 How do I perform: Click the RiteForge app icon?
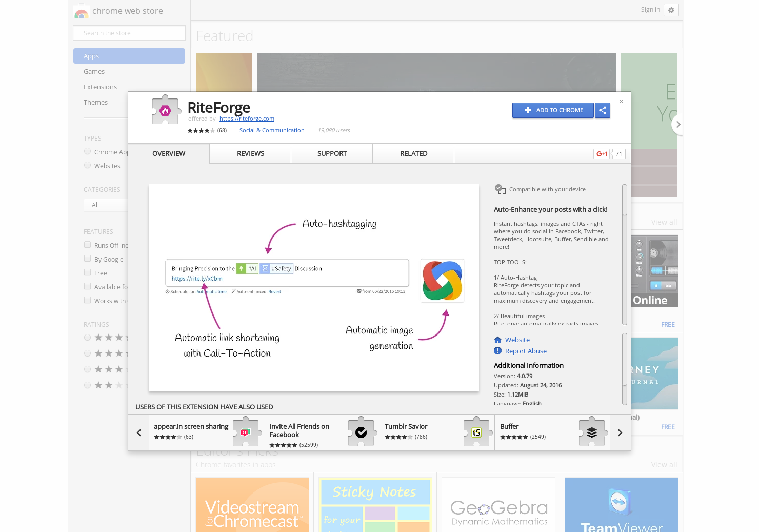coord(166,109)
